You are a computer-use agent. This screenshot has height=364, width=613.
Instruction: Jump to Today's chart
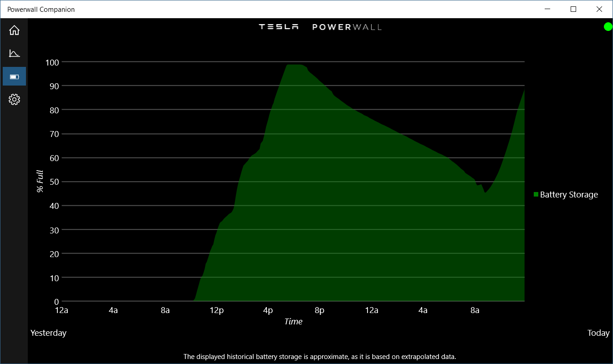point(598,333)
